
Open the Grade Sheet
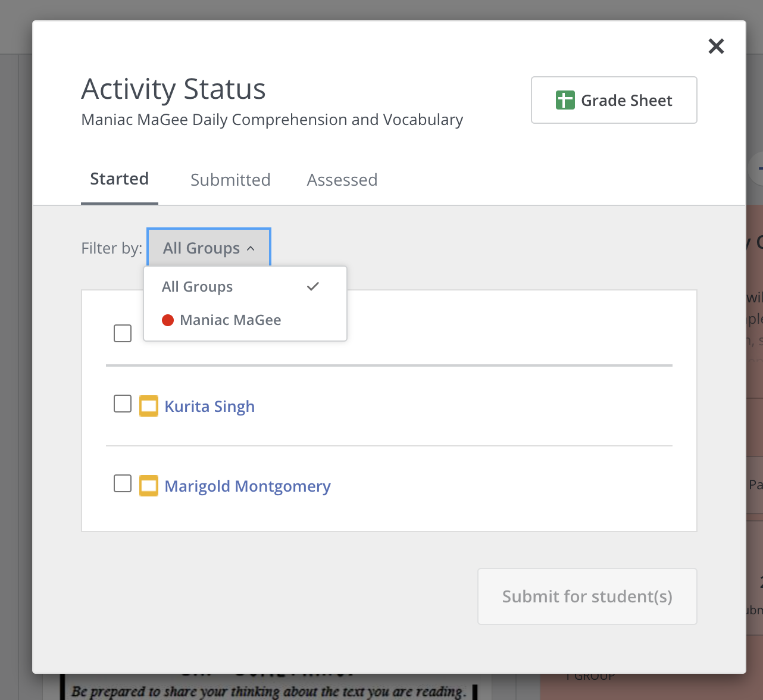(614, 100)
